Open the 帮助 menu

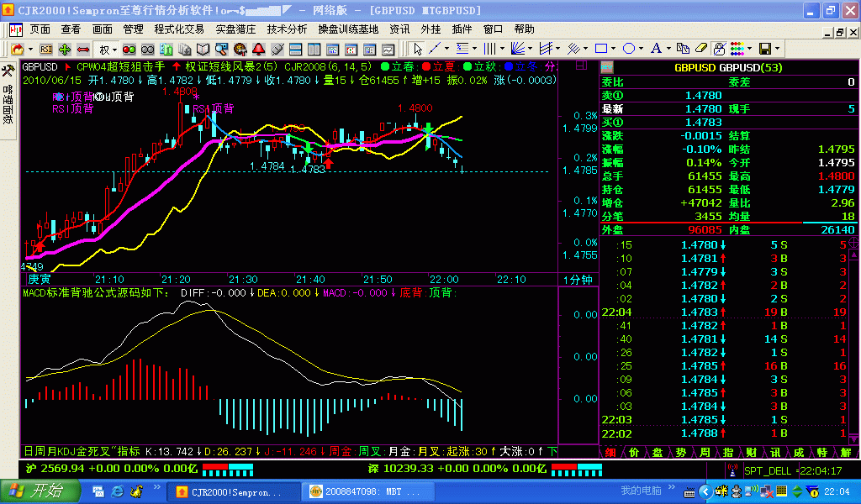tap(525, 29)
